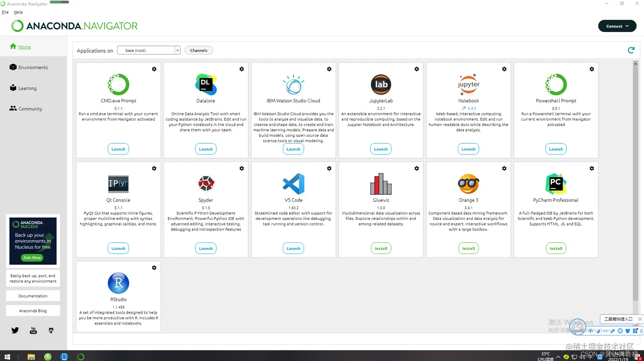
Task: Switch to the Community tab
Action: pyautogui.click(x=26, y=109)
